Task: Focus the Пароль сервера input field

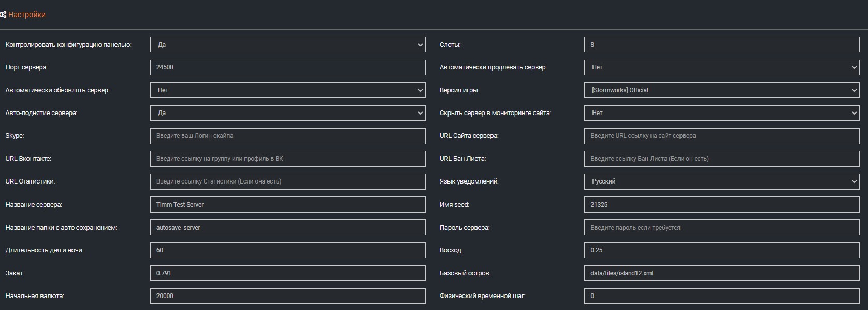Action: coord(721,228)
